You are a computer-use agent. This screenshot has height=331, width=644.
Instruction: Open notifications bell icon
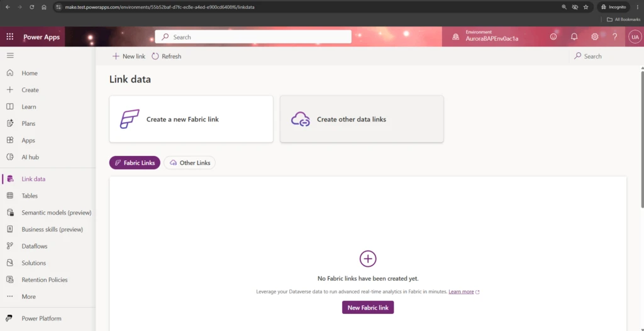(x=574, y=36)
